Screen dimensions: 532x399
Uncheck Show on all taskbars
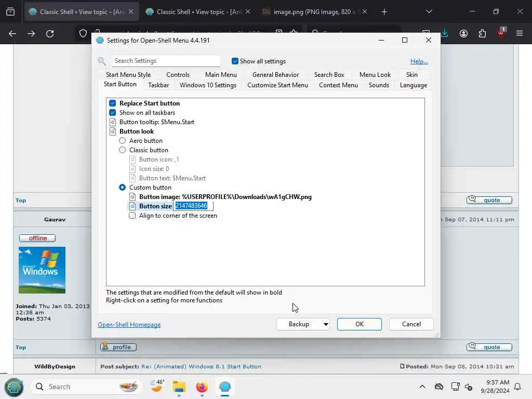tap(113, 113)
